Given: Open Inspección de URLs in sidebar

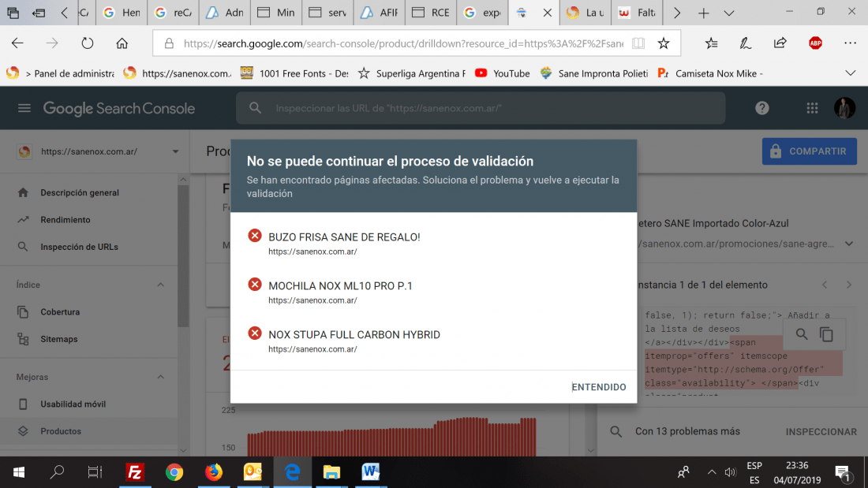Looking at the screenshot, I should click(79, 247).
